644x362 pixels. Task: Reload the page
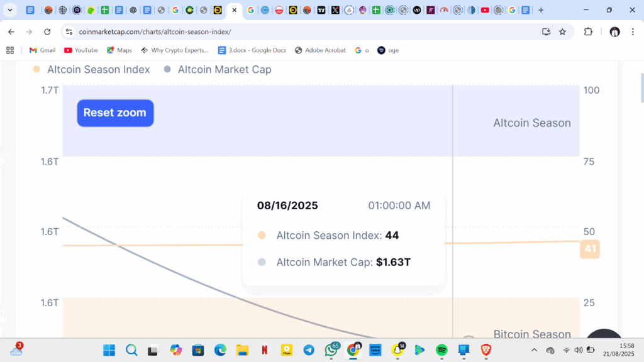click(x=47, y=31)
